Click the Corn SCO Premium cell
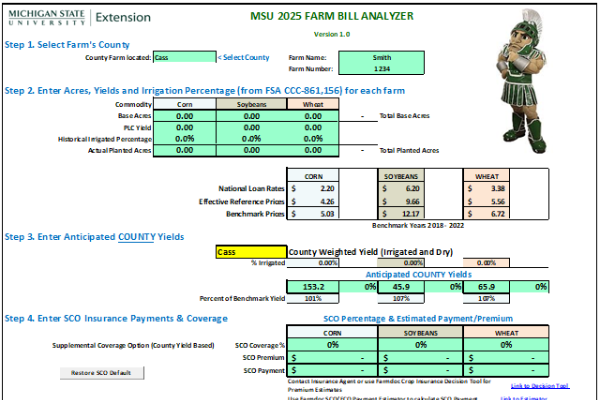The width and height of the screenshot is (600, 400). [x=333, y=358]
